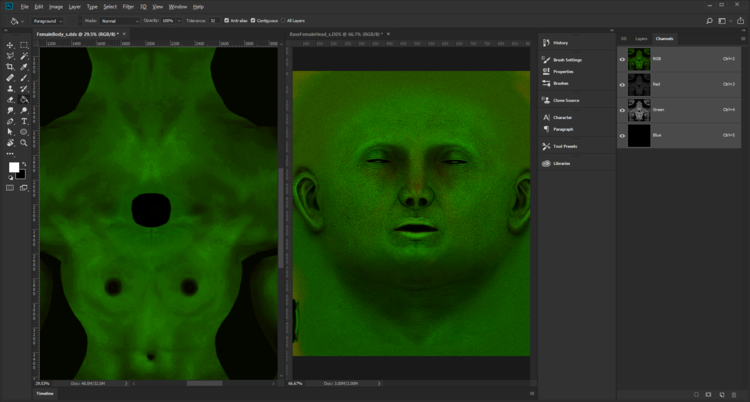This screenshot has width=750, height=402.
Task: Toggle the Anti-alias checkbox
Action: pyautogui.click(x=227, y=21)
